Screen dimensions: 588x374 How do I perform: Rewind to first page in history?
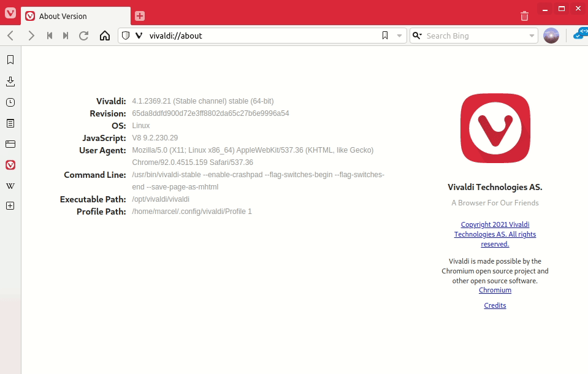[x=50, y=36]
